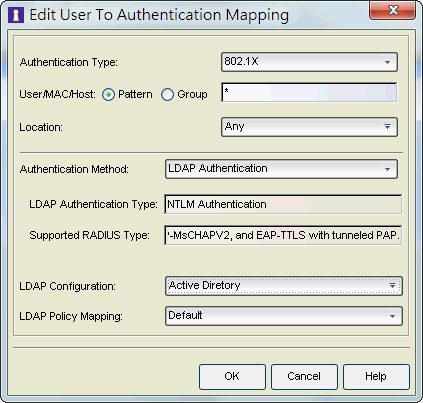Close the Edit User To Authentication Mapping dialog

pyautogui.click(x=392, y=10)
